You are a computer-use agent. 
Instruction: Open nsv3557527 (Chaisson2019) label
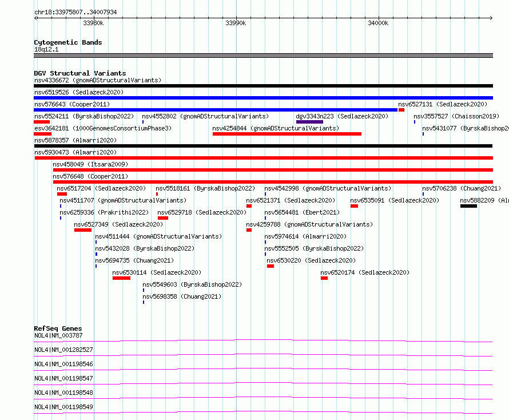(x=456, y=116)
